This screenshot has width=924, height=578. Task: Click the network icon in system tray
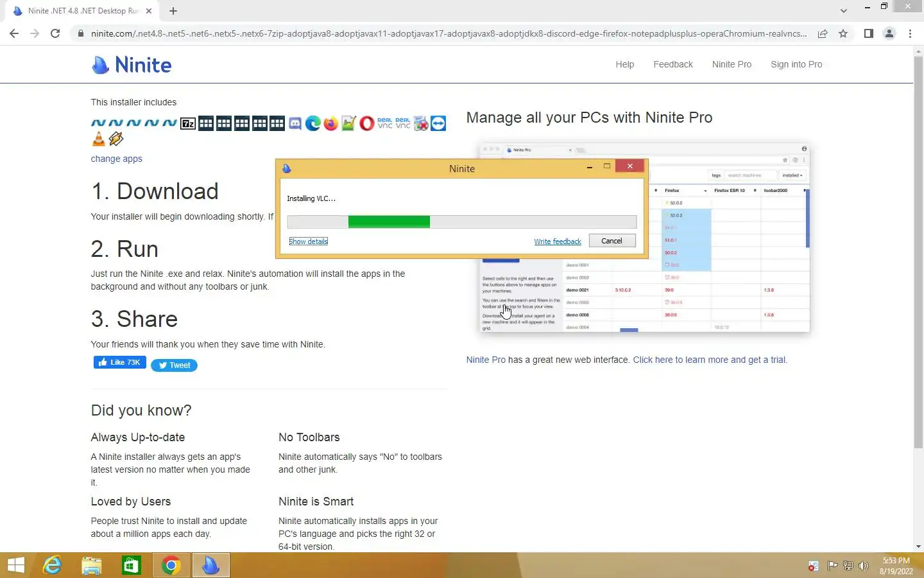(x=848, y=566)
